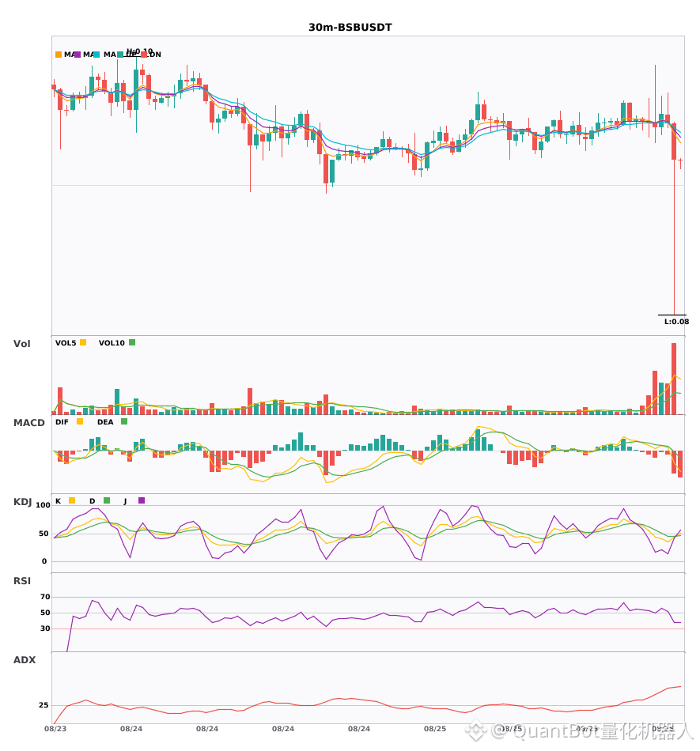Click the DEA legend text
Viewport: 700px width, 751px height.
point(105,422)
